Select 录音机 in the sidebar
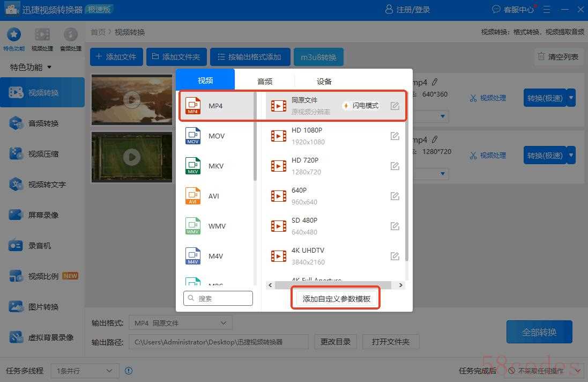 click(x=42, y=246)
